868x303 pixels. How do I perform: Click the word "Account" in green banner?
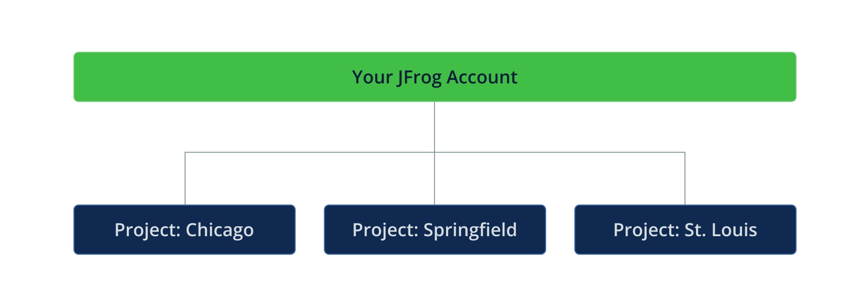point(482,77)
